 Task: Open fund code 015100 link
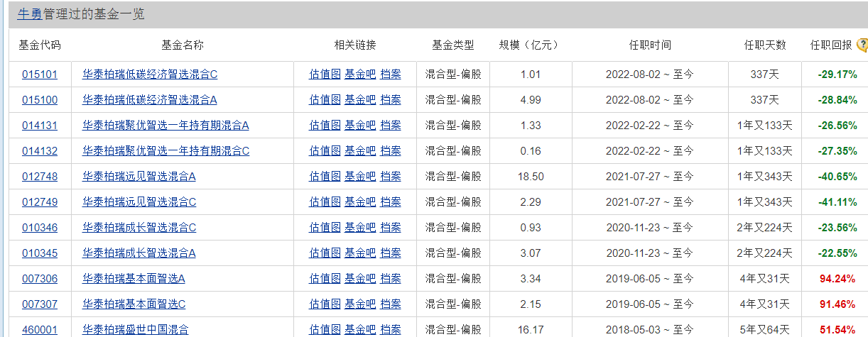pyautogui.click(x=40, y=99)
